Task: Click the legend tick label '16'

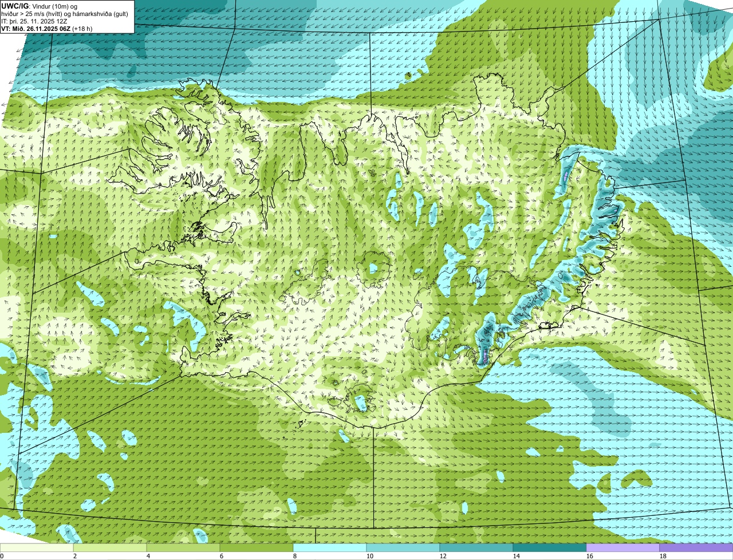Action: click(x=590, y=556)
